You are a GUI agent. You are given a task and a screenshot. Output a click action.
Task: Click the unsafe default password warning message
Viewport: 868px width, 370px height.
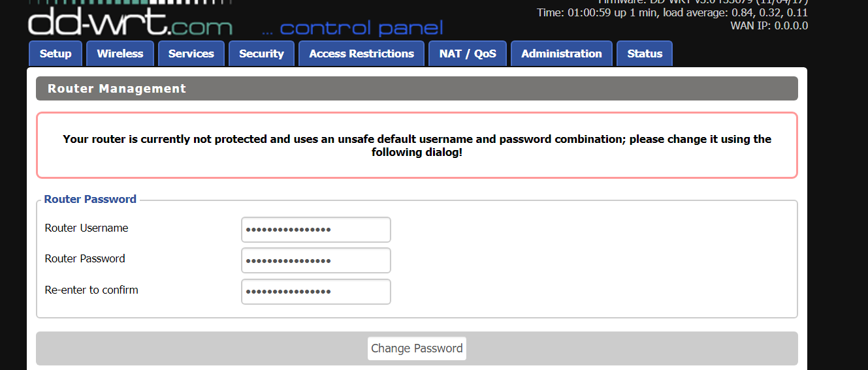pyautogui.click(x=417, y=146)
